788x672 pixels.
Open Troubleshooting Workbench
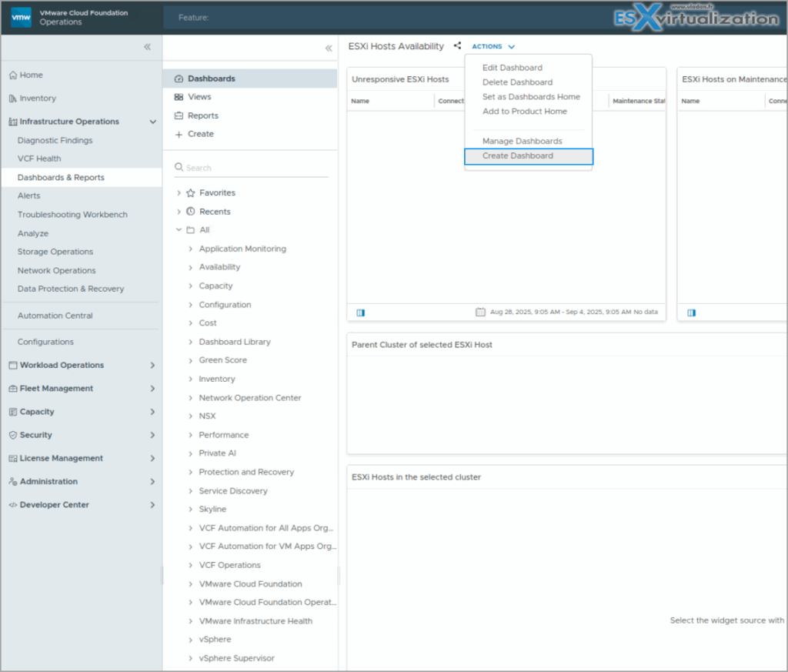(x=72, y=215)
